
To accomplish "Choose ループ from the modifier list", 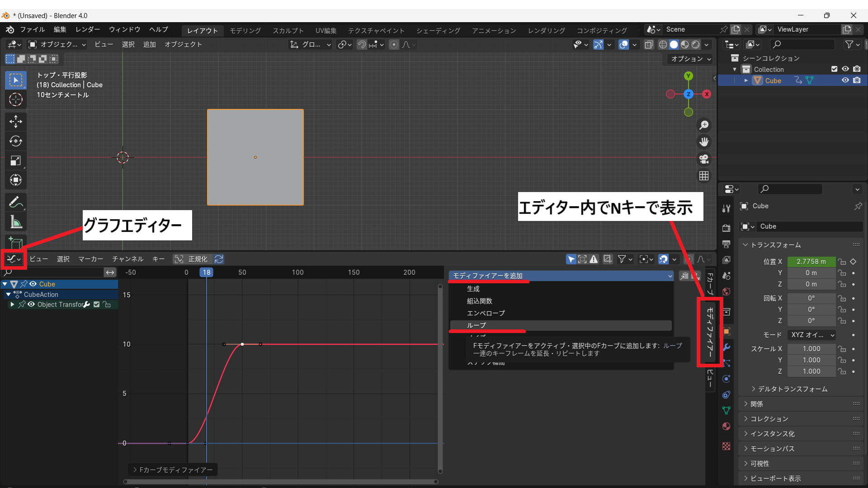I will (476, 325).
